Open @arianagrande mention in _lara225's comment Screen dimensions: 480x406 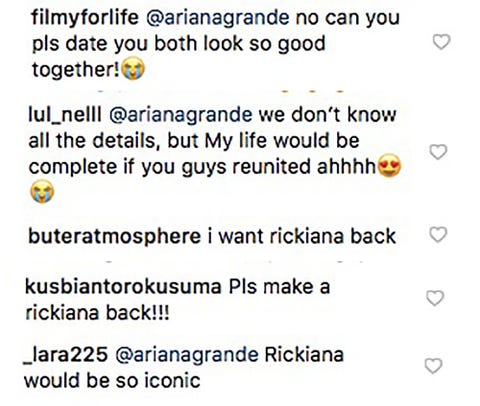187,356
